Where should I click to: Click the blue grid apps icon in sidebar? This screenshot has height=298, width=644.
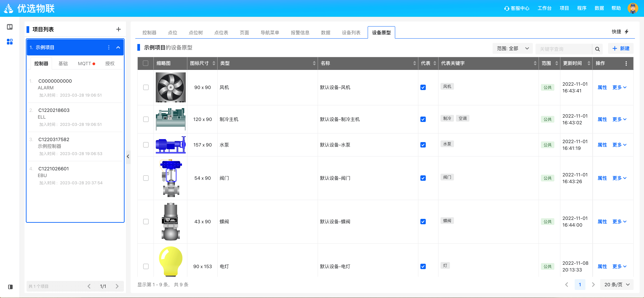pyautogui.click(x=10, y=41)
